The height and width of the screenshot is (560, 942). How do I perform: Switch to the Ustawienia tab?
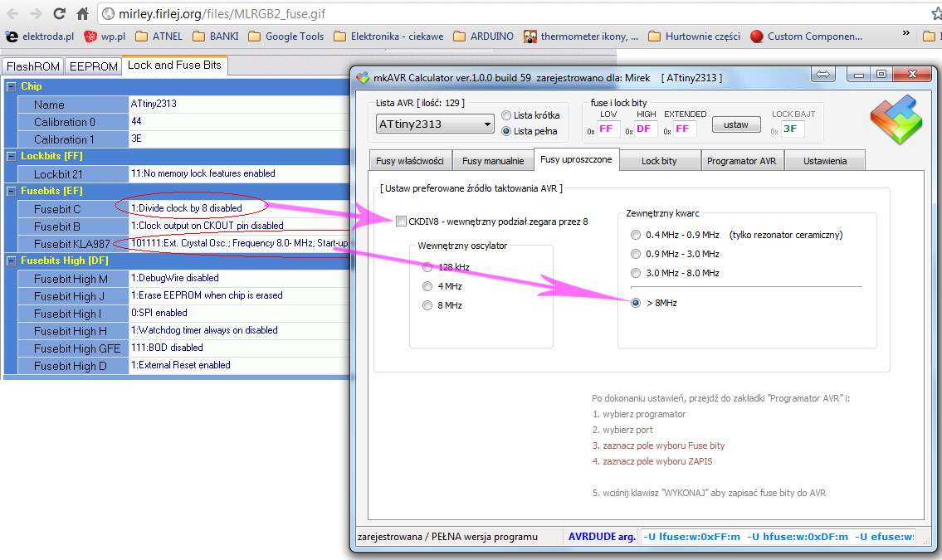[825, 161]
